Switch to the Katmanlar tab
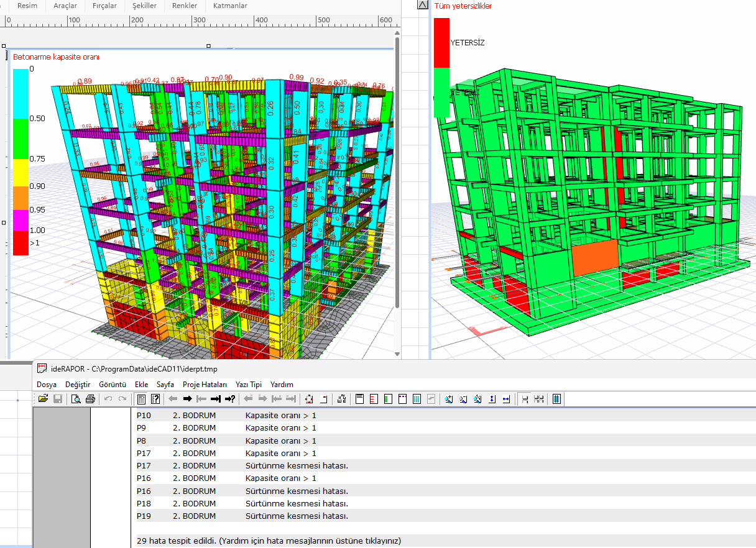This screenshot has height=548, width=756. (230, 6)
